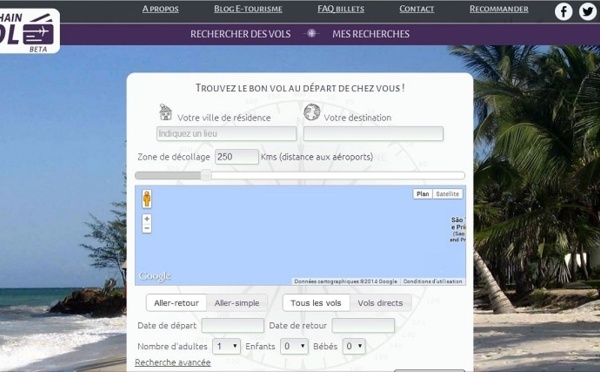600x372 pixels.
Task: Click the site logo with BETA label
Action: [29, 31]
